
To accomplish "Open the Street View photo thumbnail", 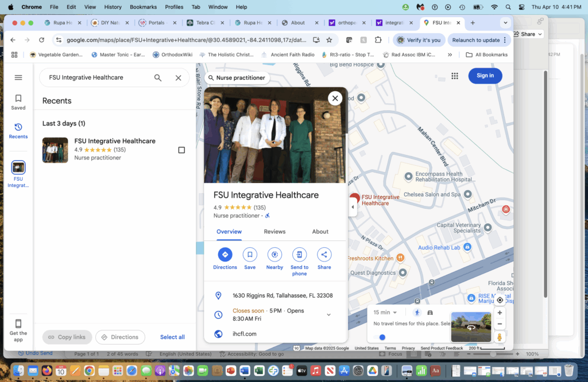I will click(471, 326).
